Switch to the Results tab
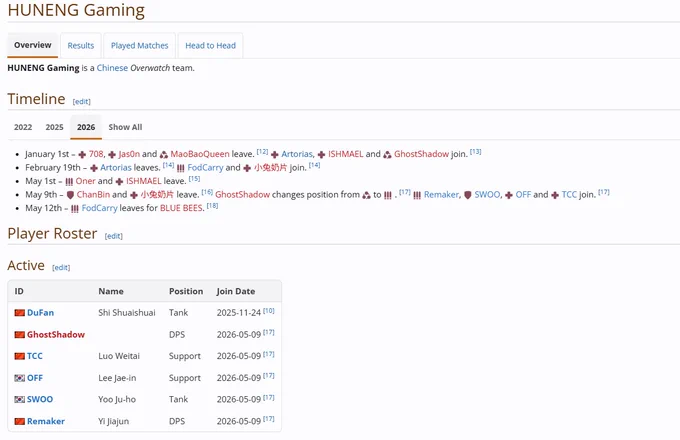 point(81,46)
